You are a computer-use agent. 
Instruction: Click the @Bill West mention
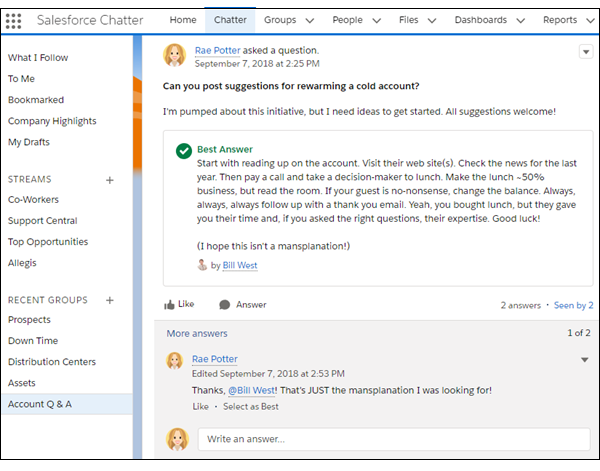pos(251,390)
